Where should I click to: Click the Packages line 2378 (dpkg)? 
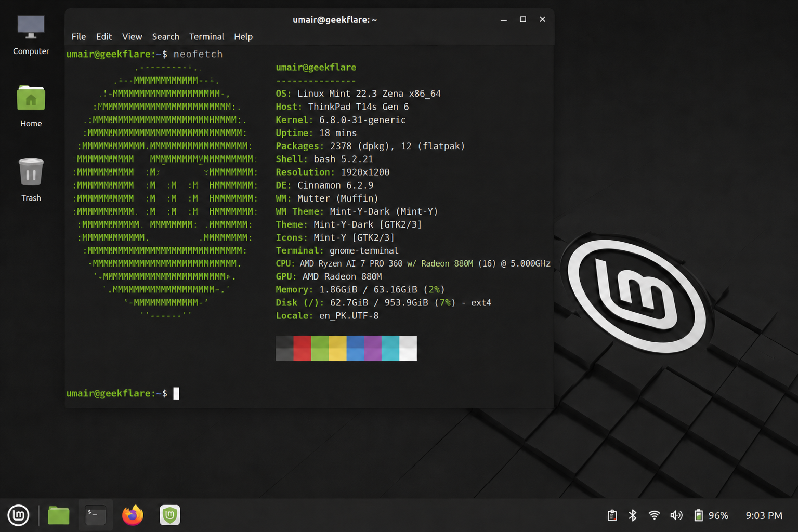370,146
